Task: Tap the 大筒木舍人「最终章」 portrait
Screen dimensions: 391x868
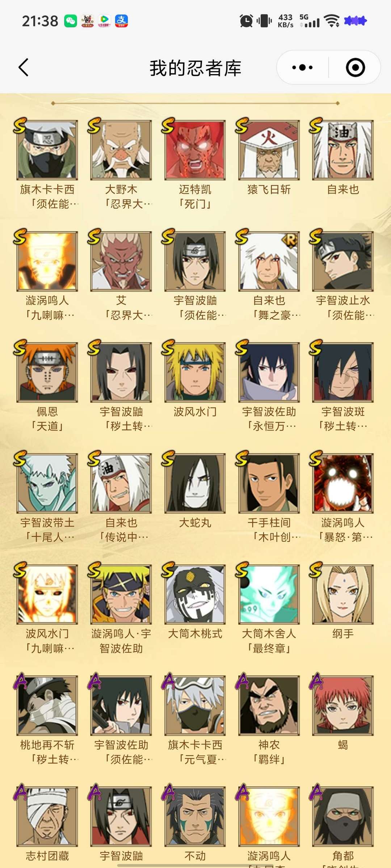Action: (269, 595)
